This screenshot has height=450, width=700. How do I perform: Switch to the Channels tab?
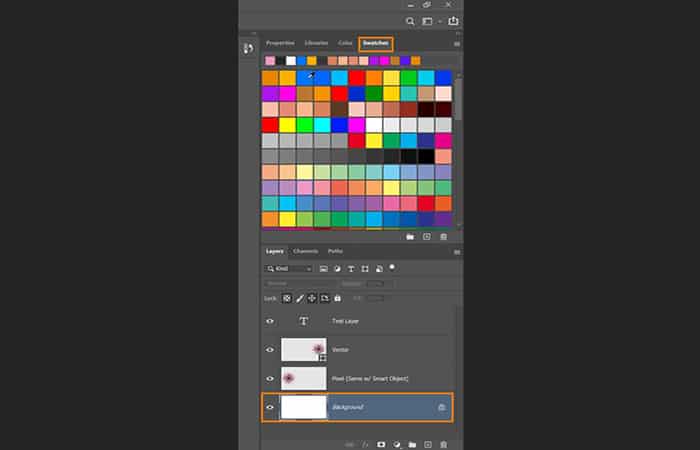click(x=306, y=251)
